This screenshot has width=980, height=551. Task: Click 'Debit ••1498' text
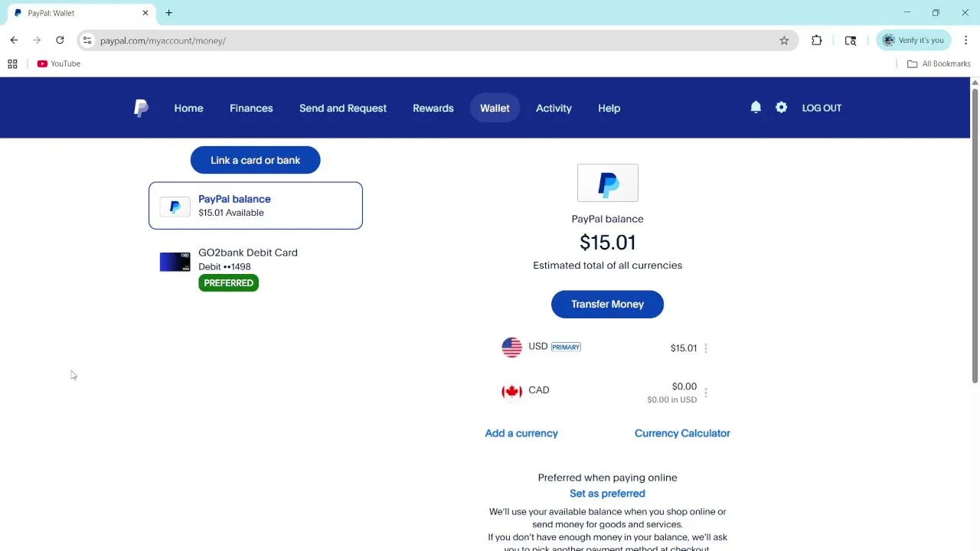[224, 267]
